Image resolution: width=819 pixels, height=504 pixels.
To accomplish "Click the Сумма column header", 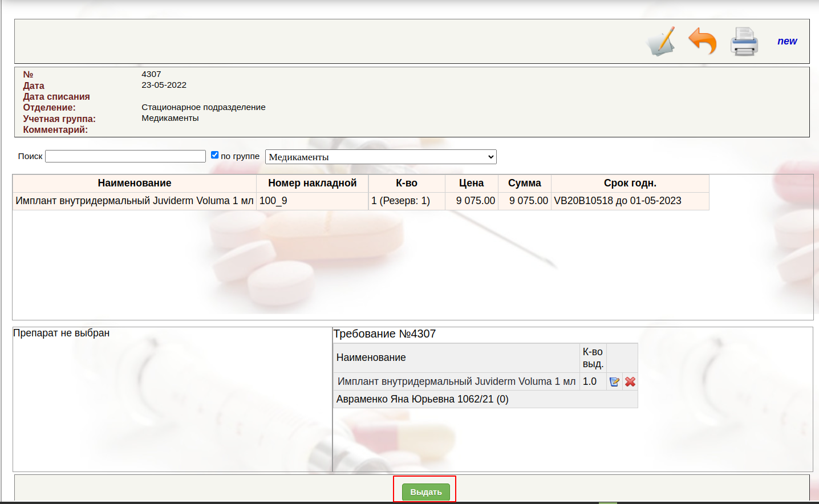I will (524, 183).
